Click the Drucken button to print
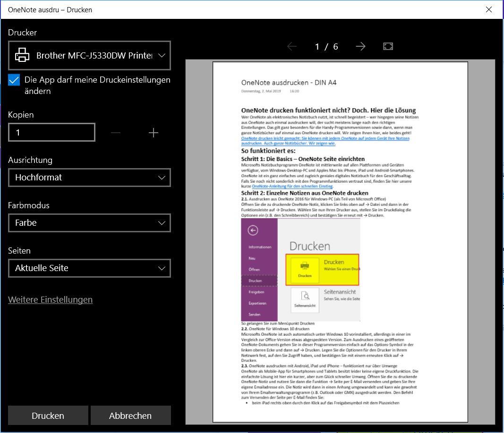504x433 pixels. pyautogui.click(x=48, y=416)
